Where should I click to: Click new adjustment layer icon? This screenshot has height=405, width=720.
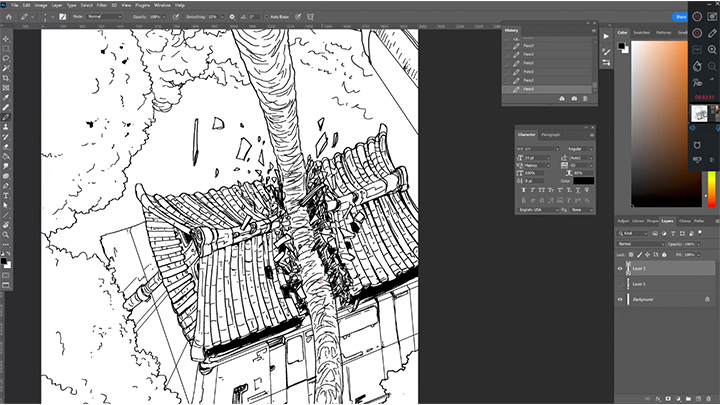[x=678, y=399]
